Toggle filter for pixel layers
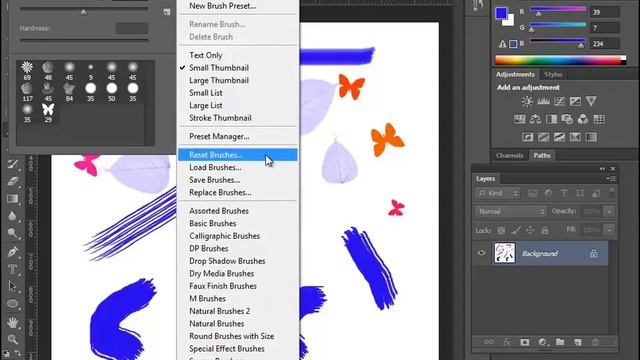Viewport: 640px width, 360px height. click(x=532, y=193)
